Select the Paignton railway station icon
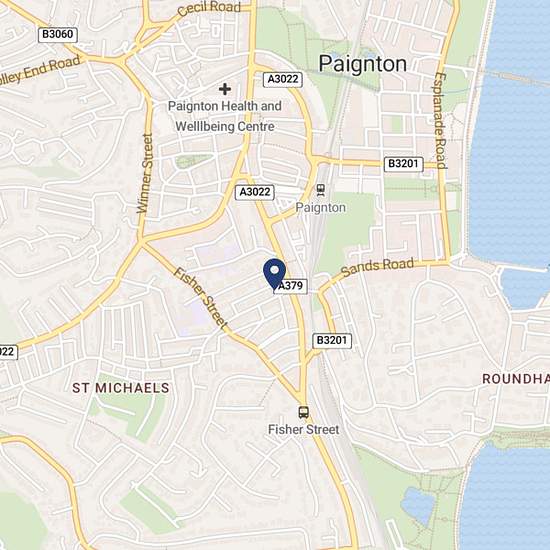 321,190
